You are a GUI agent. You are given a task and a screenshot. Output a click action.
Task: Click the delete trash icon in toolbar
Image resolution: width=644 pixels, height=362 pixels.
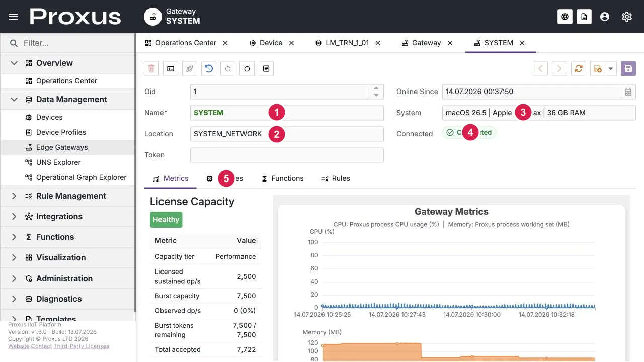(x=152, y=69)
